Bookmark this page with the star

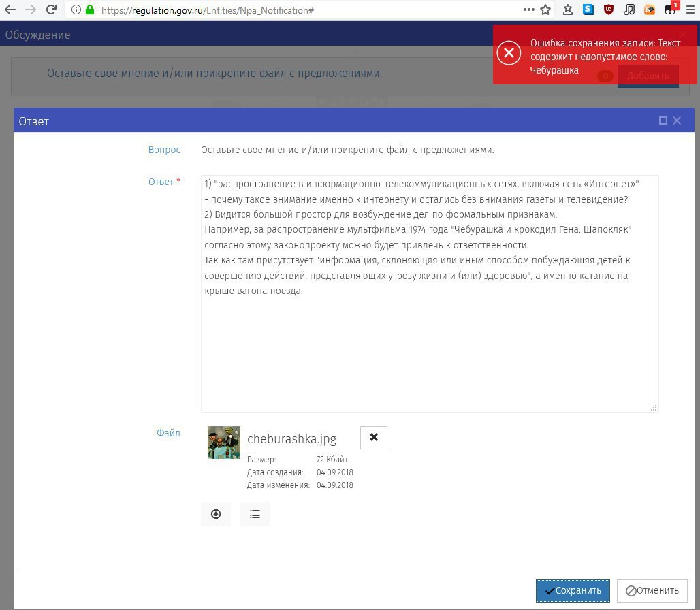(545, 10)
